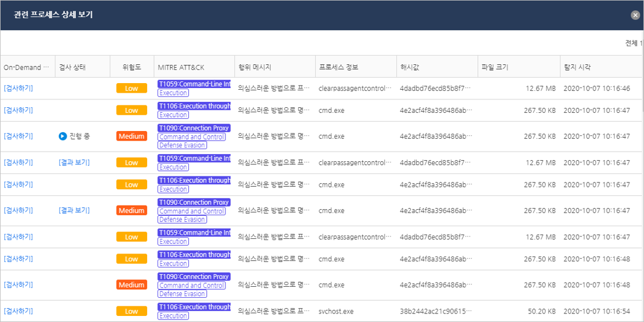Click the T1059 tag in the 10:16:46 row
Image resolution: width=644 pixels, height=322 pixels.
click(194, 84)
